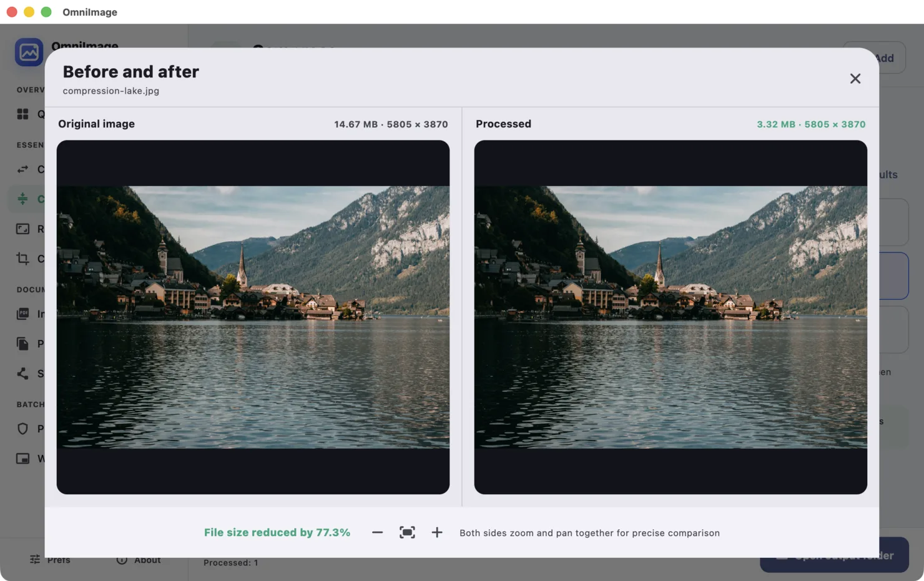Click the '14.67 MB · 5805 × 3870' original size
924x581 pixels.
[x=391, y=124]
